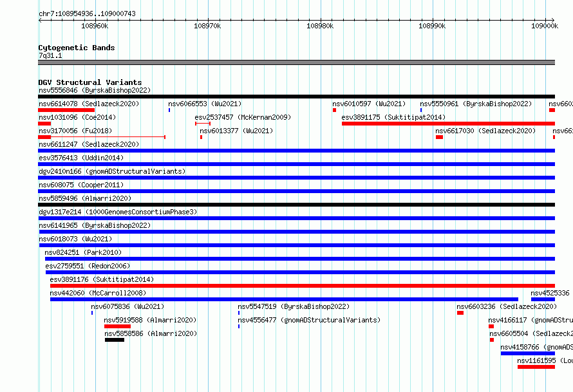Open nsv6066553 (Wu2021) variant label

click(x=205, y=104)
